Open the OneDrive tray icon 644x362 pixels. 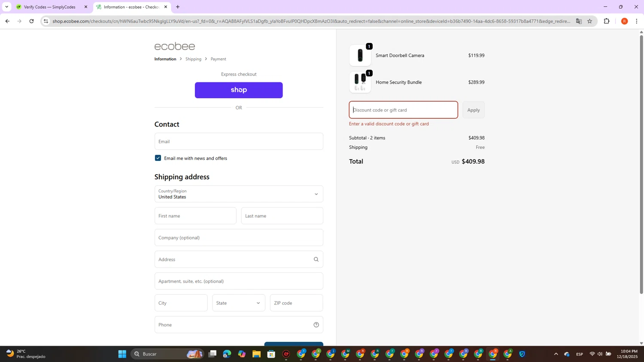[x=567, y=354]
